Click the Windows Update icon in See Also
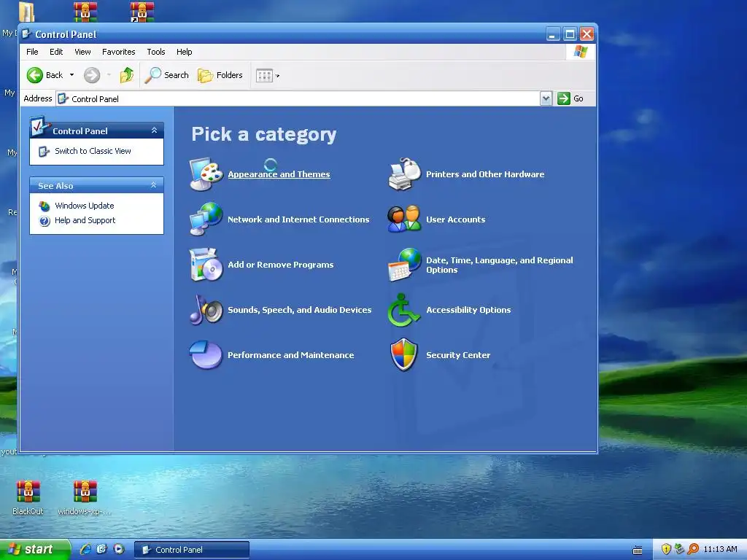747x560 pixels. (x=44, y=206)
